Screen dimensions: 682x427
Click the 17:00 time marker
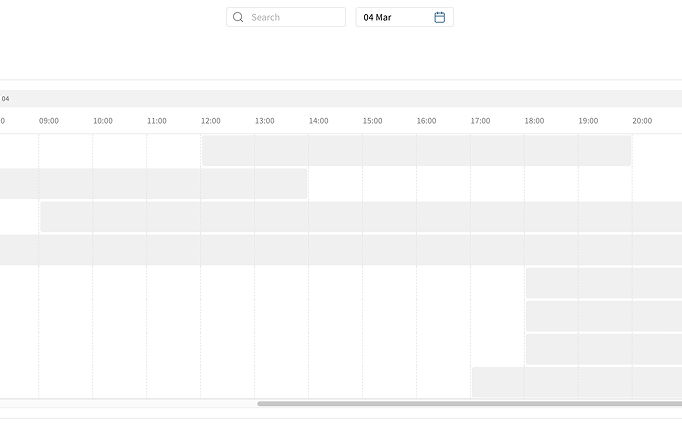coord(481,121)
